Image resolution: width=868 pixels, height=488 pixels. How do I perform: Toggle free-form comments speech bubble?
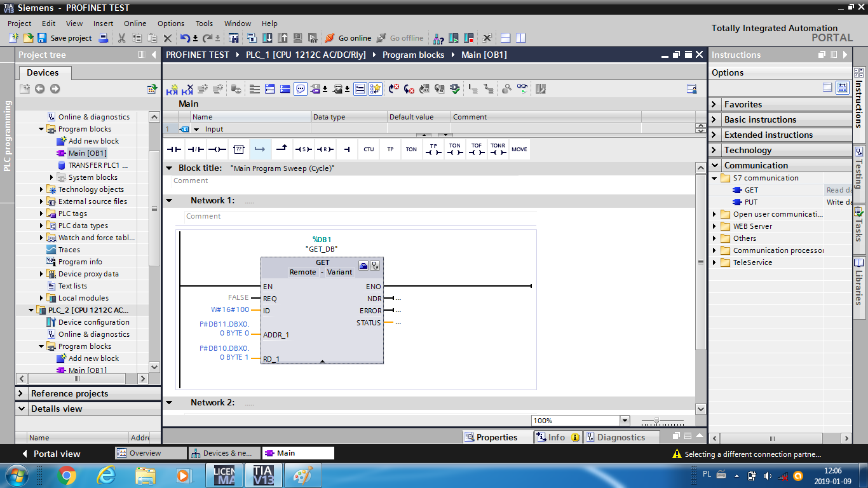301,89
